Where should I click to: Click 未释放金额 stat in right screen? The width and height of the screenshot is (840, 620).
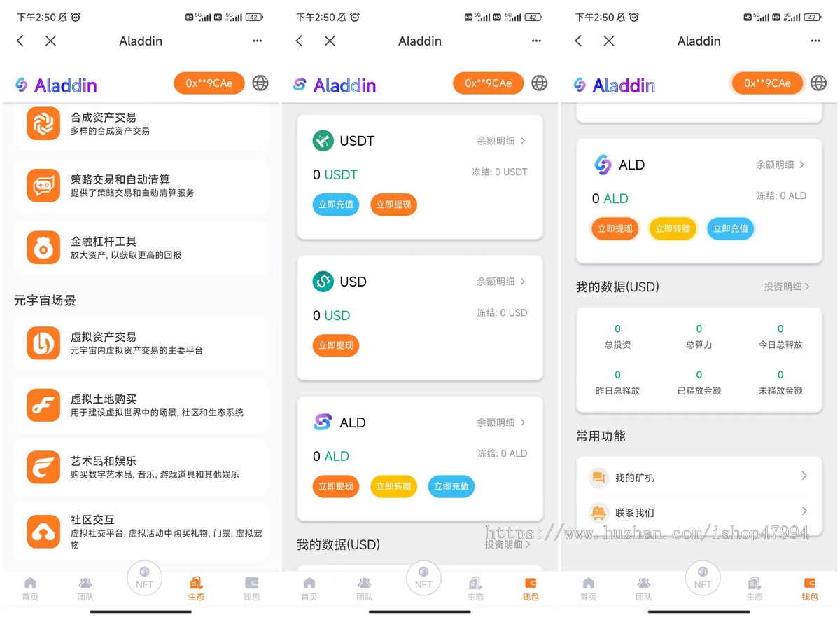tap(780, 383)
